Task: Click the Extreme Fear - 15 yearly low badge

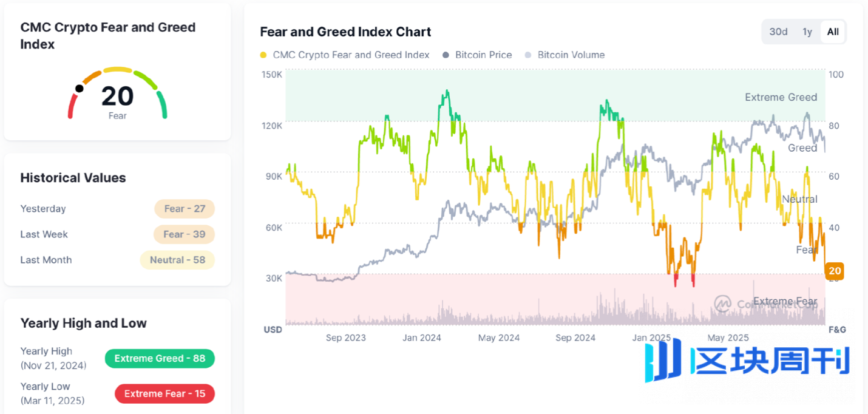Action: coord(164,393)
